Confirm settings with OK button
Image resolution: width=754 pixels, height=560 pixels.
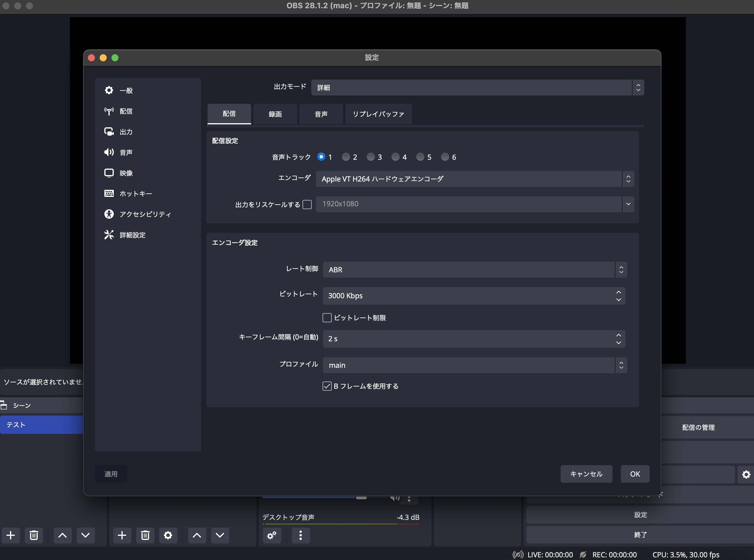(635, 474)
